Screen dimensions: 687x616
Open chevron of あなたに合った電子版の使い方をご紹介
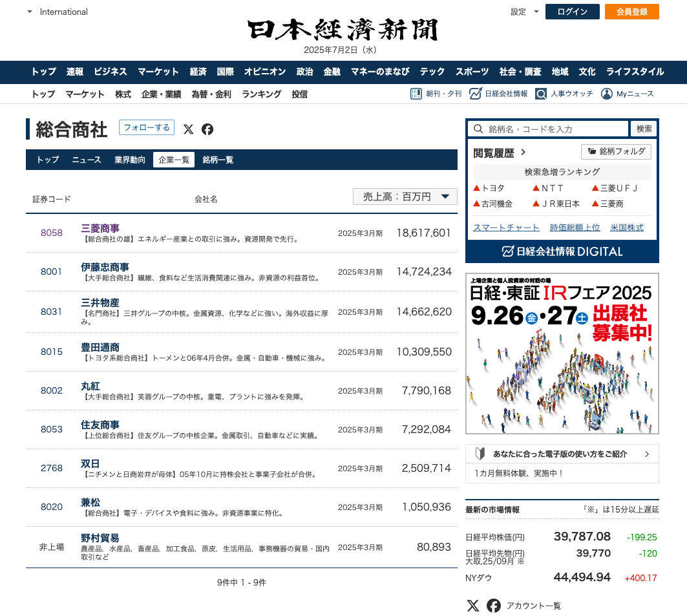647,454
